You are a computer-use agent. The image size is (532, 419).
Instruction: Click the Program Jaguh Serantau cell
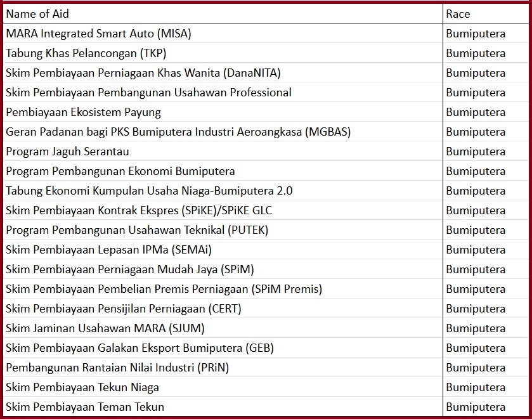point(68,151)
